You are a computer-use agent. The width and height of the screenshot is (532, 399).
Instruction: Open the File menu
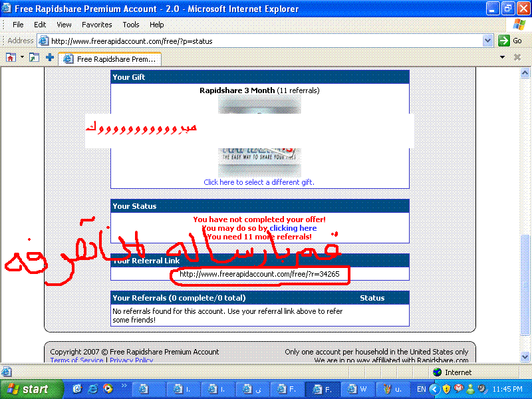pyautogui.click(x=18, y=25)
